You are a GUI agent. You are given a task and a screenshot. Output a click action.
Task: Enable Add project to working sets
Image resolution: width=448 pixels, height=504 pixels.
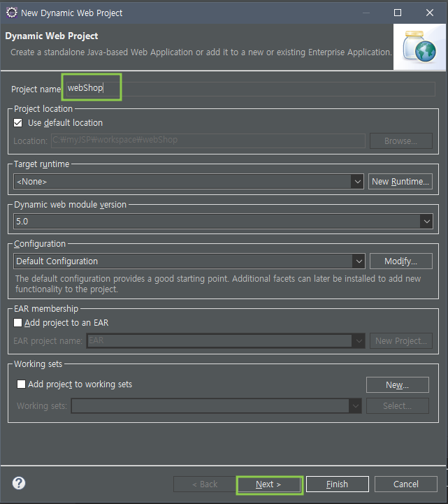21,384
